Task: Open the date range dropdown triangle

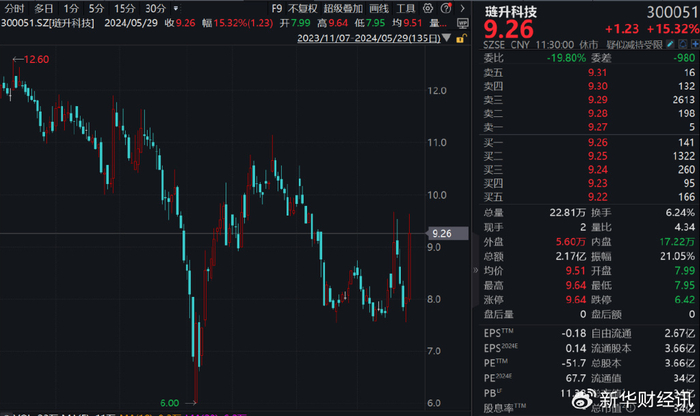Action: (x=446, y=38)
